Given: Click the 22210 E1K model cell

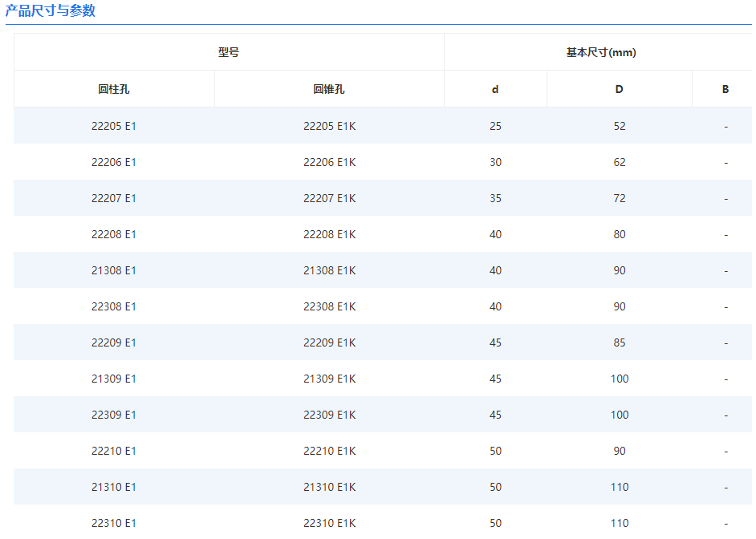Looking at the screenshot, I should (x=329, y=451).
